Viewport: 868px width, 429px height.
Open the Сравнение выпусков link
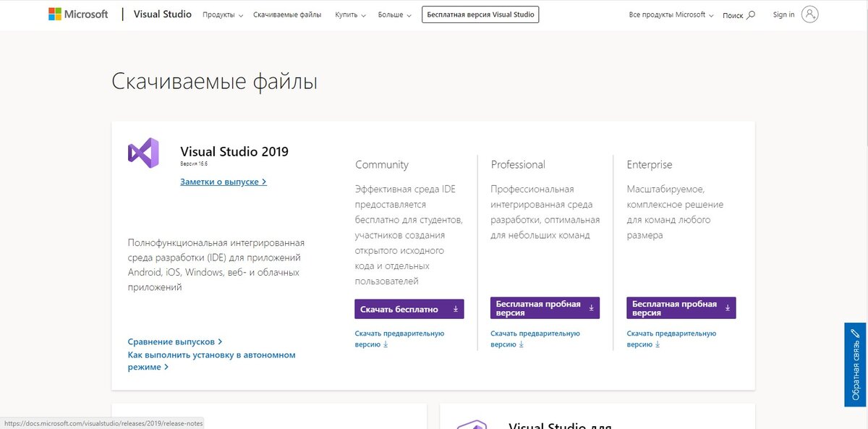(x=175, y=341)
